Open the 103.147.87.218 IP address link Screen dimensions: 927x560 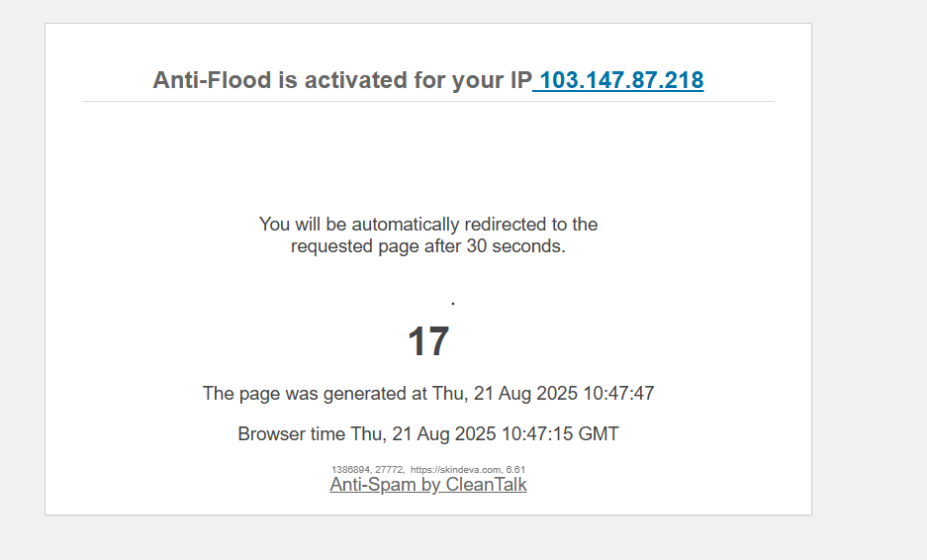(x=618, y=80)
